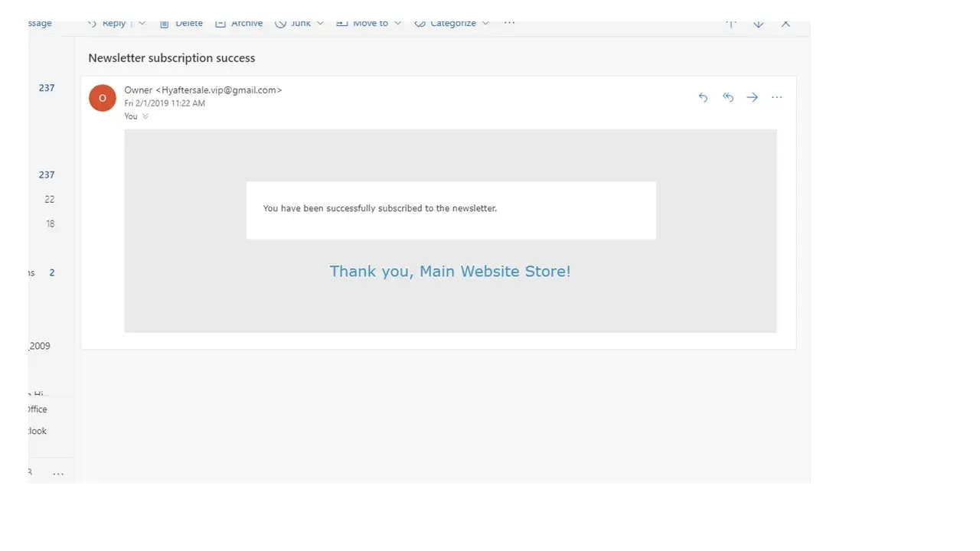Select the folder showing count 22

(50, 199)
